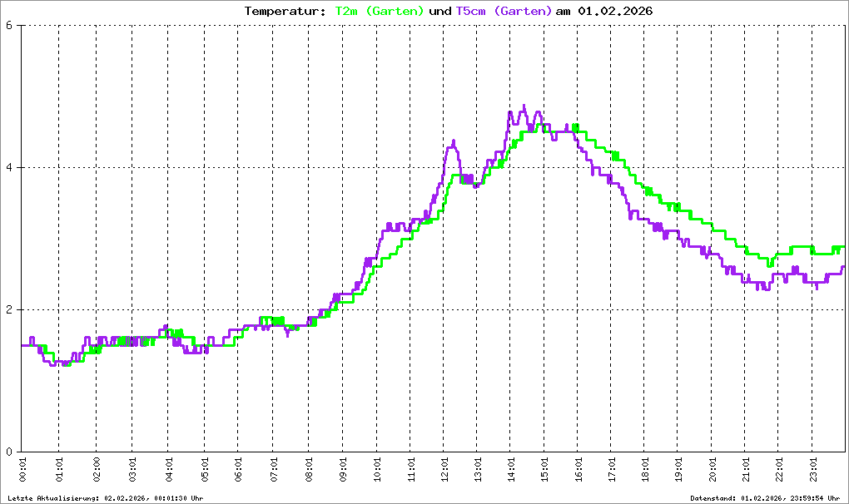Click the x-axis time label '06:01'
The image size is (849, 504).
coord(238,469)
